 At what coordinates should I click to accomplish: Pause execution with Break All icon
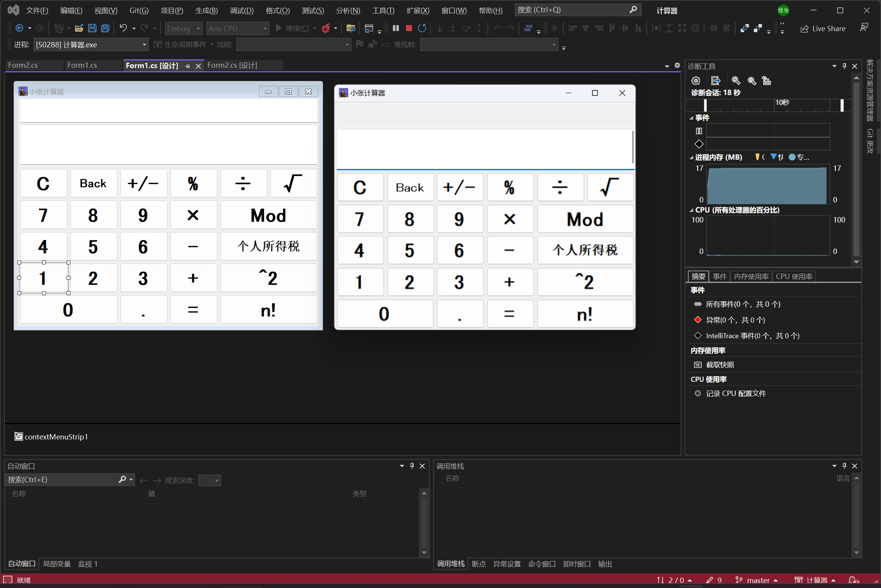[x=396, y=28]
